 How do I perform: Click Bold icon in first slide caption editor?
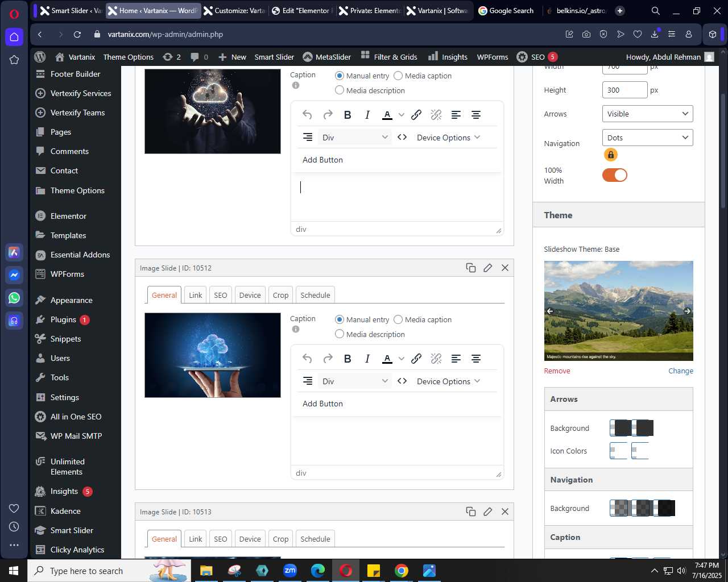(348, 115)
